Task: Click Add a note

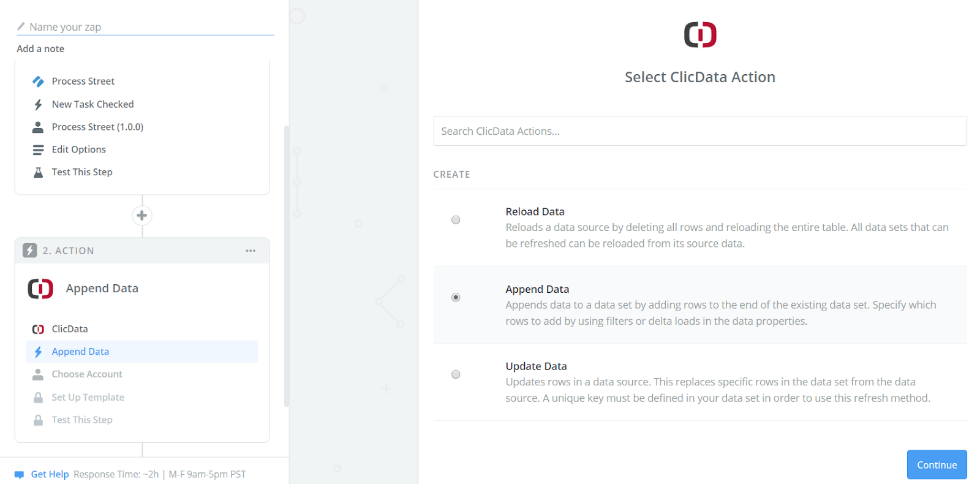Action: [x=40, y=48]
